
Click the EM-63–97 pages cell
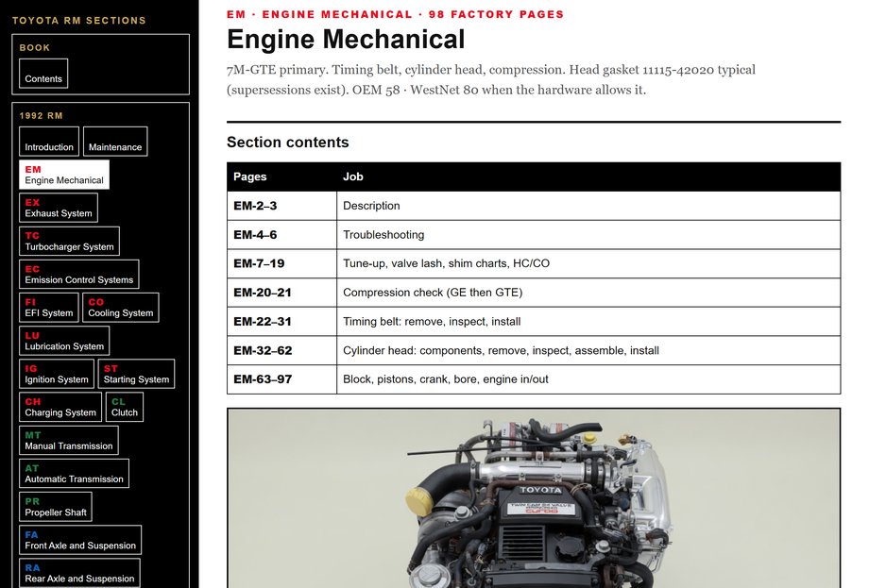point(281,379)
